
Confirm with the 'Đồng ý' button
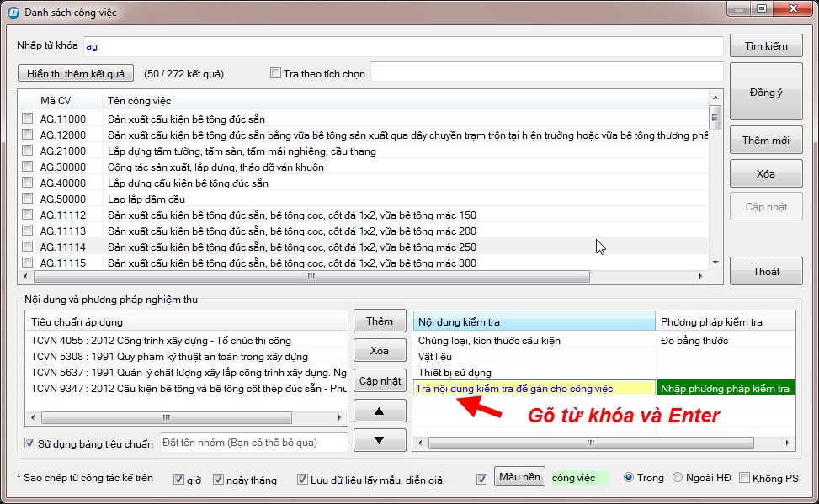[765, 93]
